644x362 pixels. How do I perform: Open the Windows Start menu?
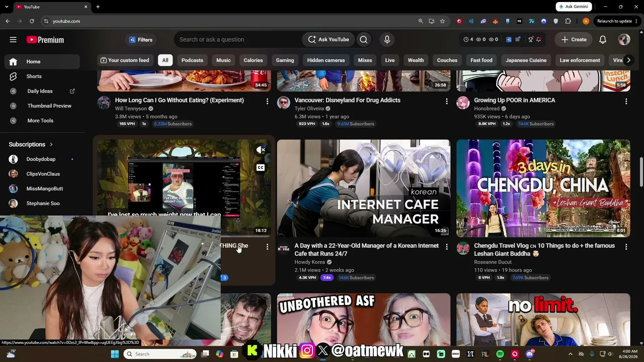(115, 354)
